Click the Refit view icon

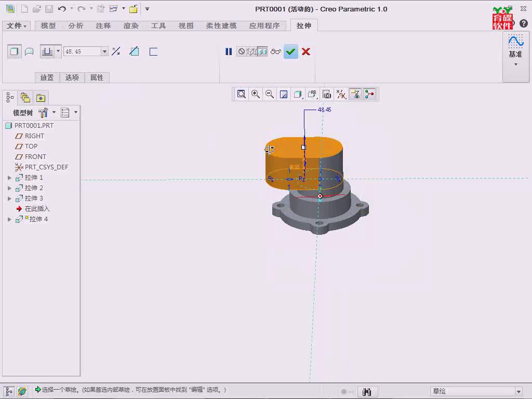coord(241,94)
